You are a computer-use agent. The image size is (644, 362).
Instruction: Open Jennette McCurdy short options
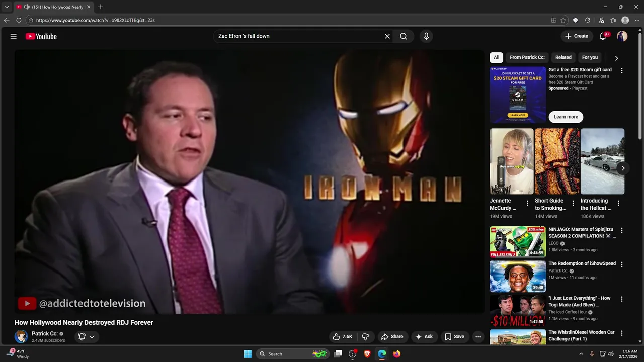(x=528, y=204)
